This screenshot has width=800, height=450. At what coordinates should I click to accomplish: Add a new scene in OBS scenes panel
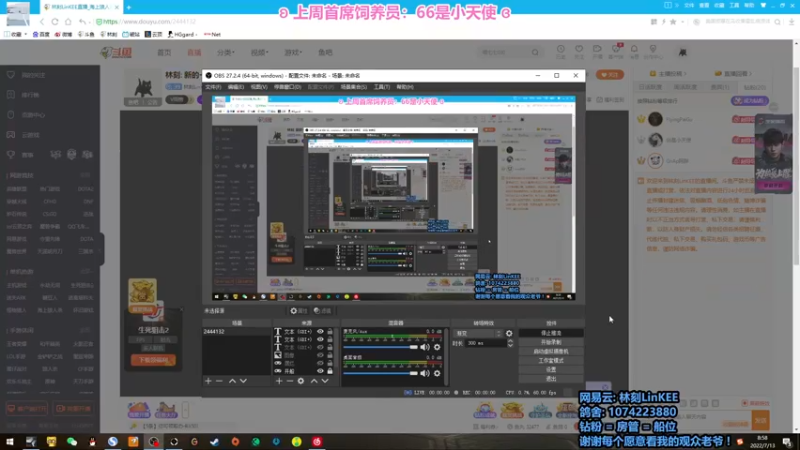(x=208, y=381)
